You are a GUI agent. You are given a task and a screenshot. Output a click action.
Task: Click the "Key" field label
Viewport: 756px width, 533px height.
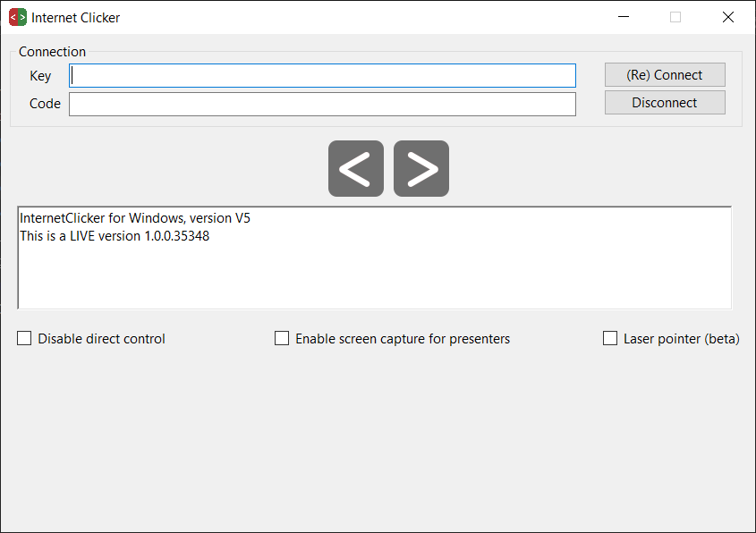pyautogui.click(x=40, y=76)
